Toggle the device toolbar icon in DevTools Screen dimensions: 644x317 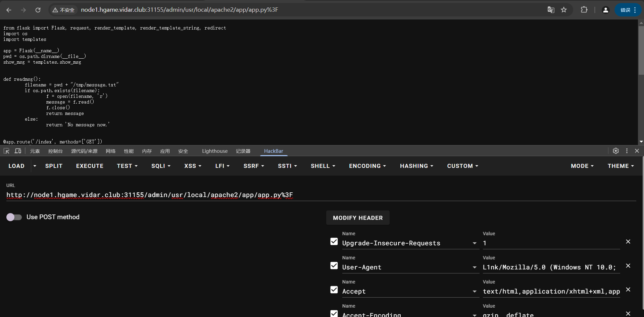[x=18, y=151]
